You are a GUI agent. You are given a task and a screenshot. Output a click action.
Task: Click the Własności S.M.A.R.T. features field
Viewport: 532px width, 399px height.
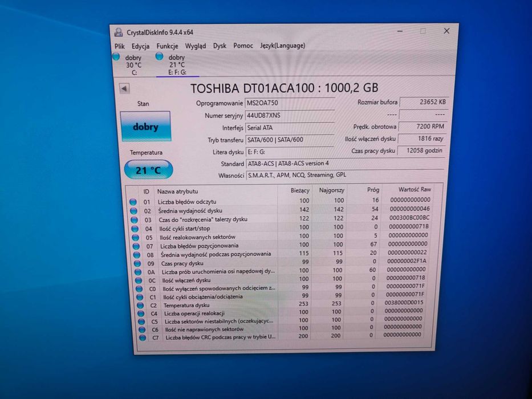(x=345, y=175)
